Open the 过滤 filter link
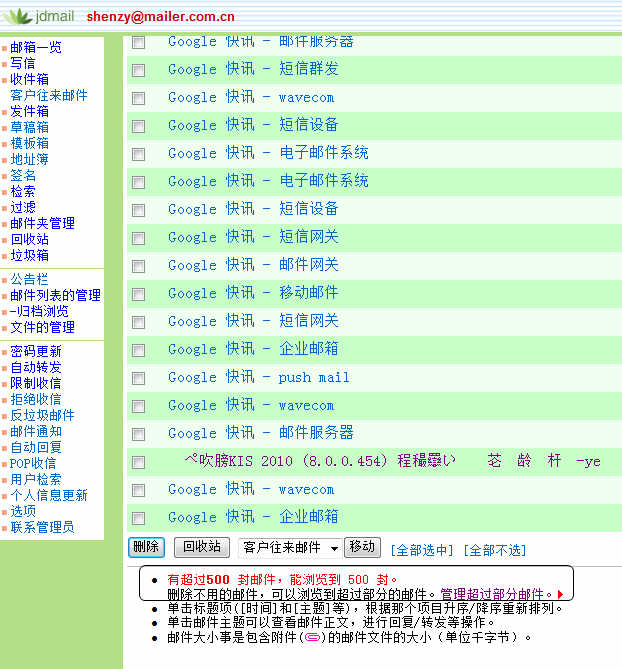Image resolution: width=622 pixels, height=669 pixels. tap(23, 207)
